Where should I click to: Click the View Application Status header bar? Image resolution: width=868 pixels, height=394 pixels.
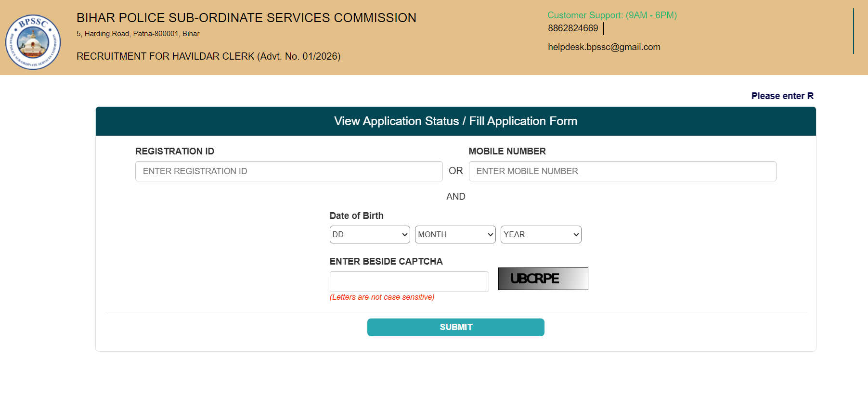coord(455,121)
